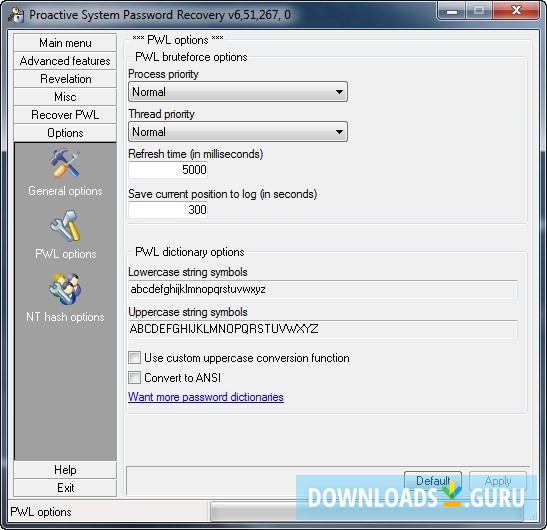Viewport: 547px width, 530px height.
Task: Open the Misc section
Action: click(x=65, y=97)
